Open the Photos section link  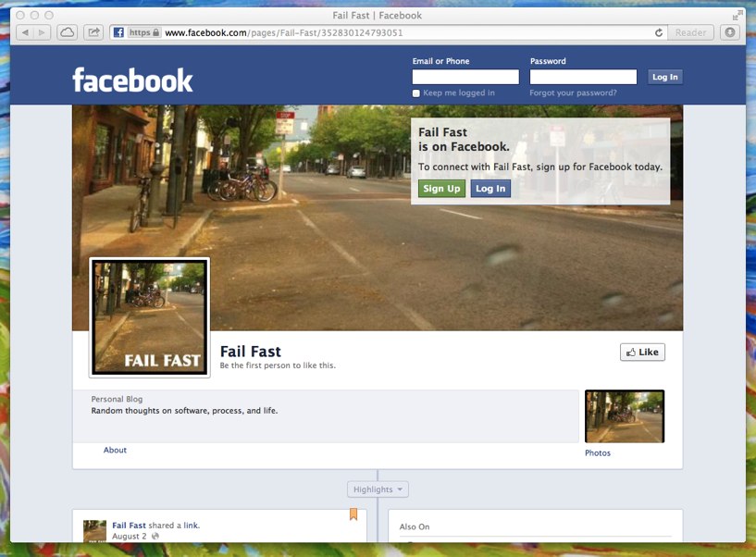(598, 453)
